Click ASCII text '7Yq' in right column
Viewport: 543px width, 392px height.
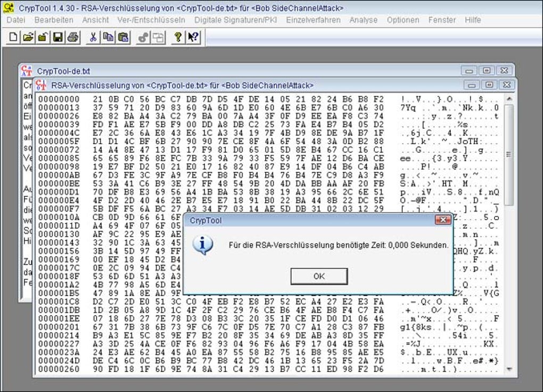(408, 108)
